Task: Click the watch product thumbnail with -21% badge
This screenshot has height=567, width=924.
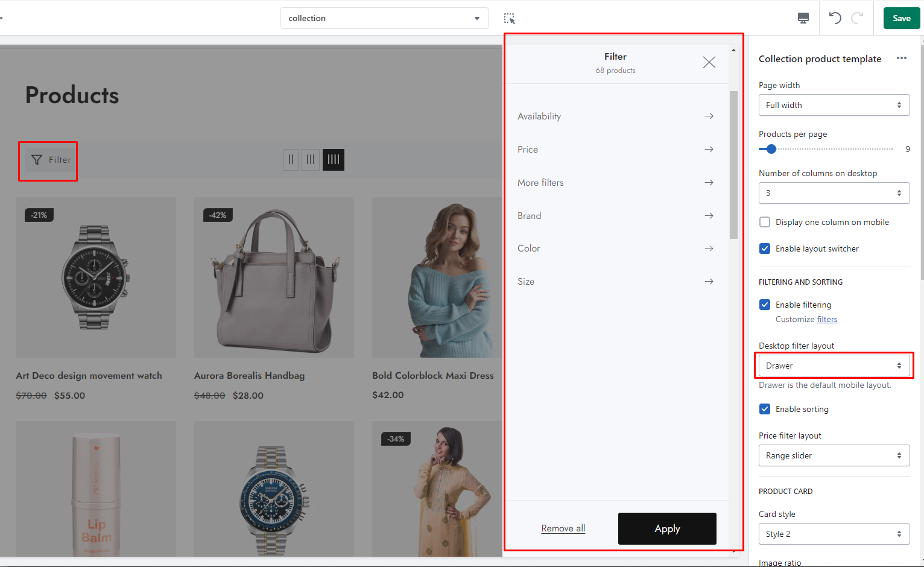Action: tap(96, 277)
